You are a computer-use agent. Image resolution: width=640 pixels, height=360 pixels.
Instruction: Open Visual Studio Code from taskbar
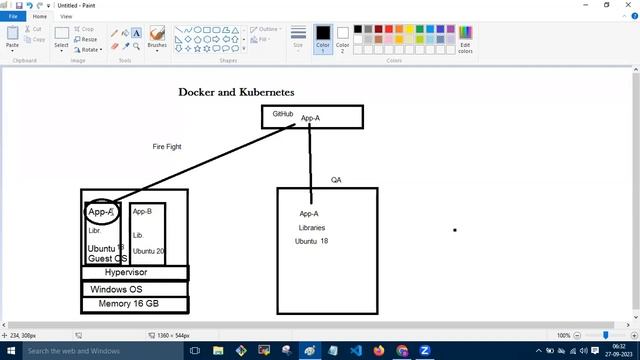point(356,351)
